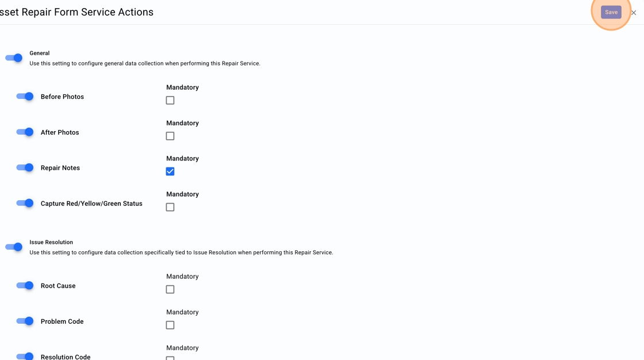Tick Mandatory checkbox for Resolution Code

pos(170,358)
